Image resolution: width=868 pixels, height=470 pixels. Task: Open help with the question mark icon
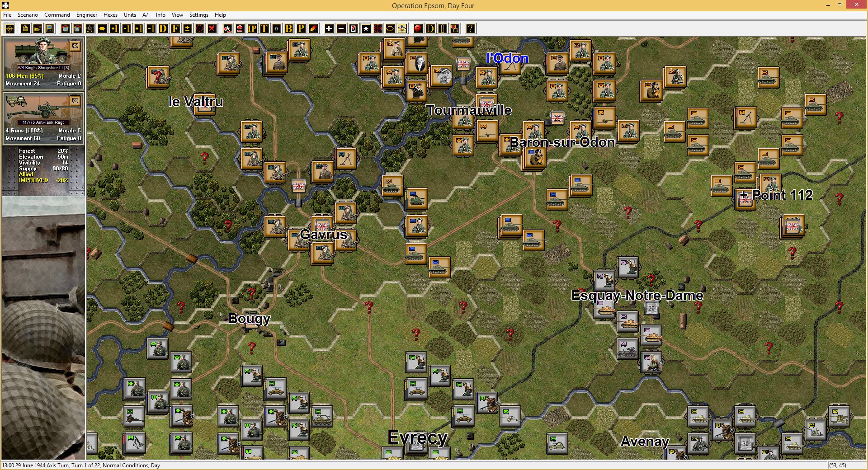click(471, 29)
